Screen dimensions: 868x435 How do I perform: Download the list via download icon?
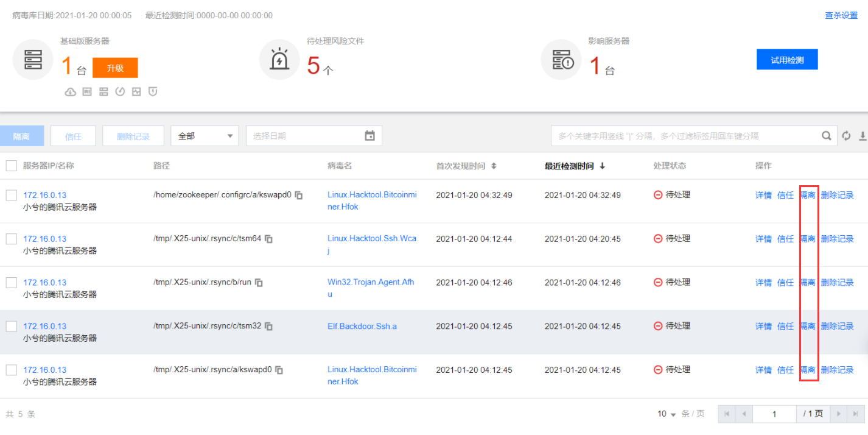click(863, 136)
